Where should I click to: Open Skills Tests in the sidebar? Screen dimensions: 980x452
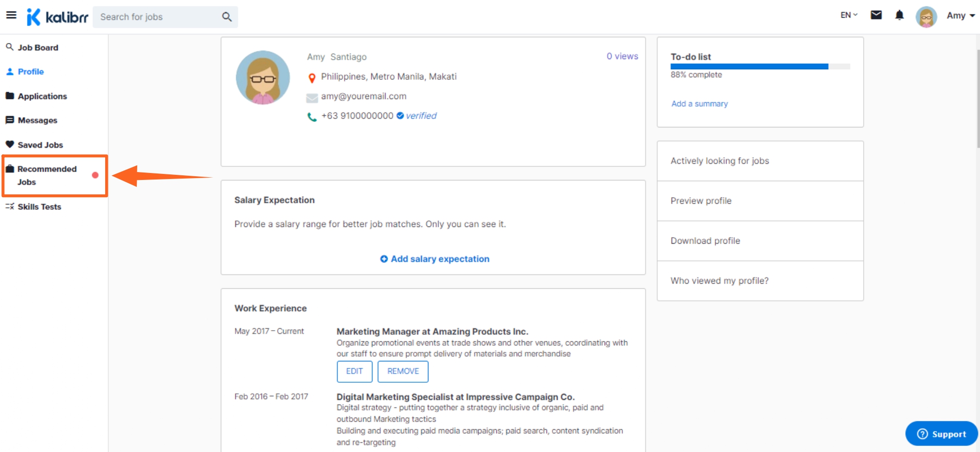coord(39,207)
